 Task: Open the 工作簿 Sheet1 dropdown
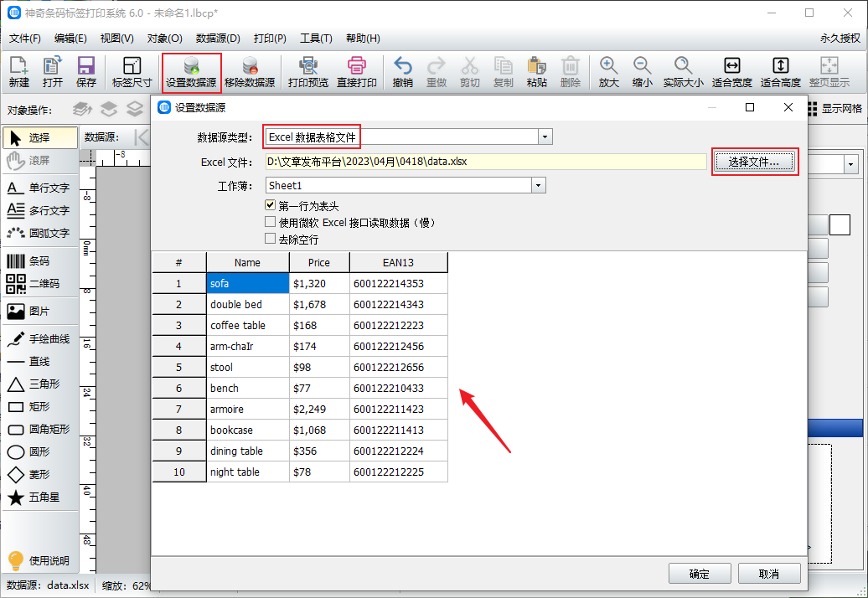(x=539, y=185)
